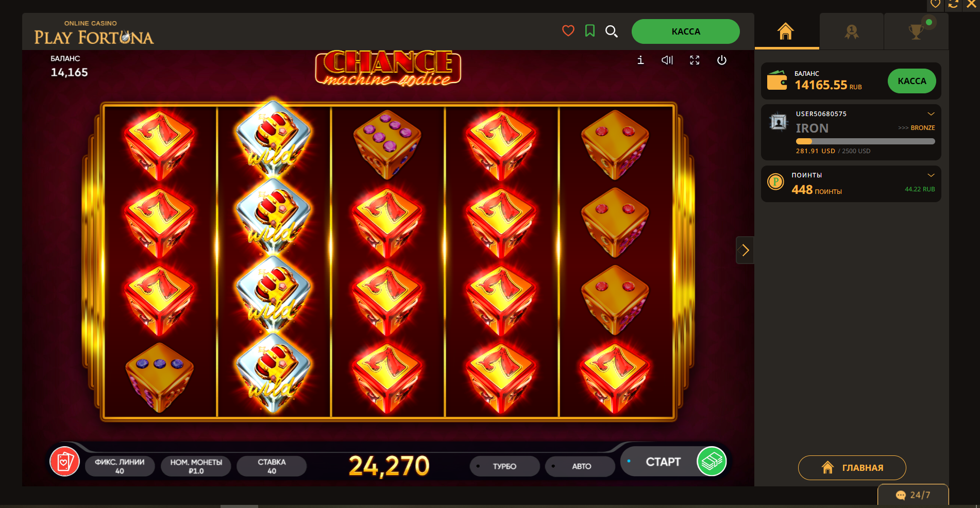Open the achievements medal tab

click(851, 31)
